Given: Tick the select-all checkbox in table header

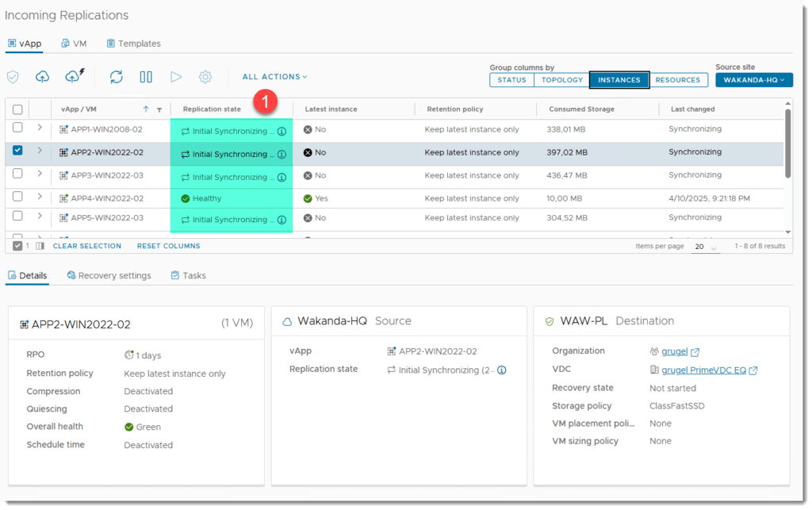Looking at the screenshot, I should point(17,109).
